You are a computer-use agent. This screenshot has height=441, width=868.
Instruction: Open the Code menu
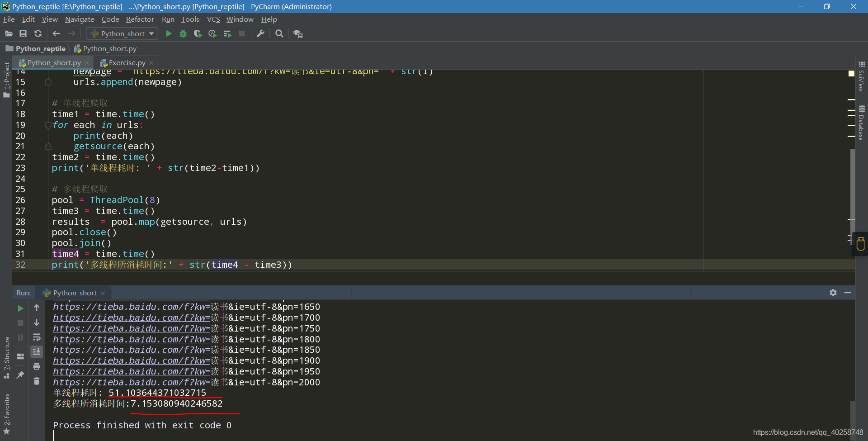tap(110, 19)
